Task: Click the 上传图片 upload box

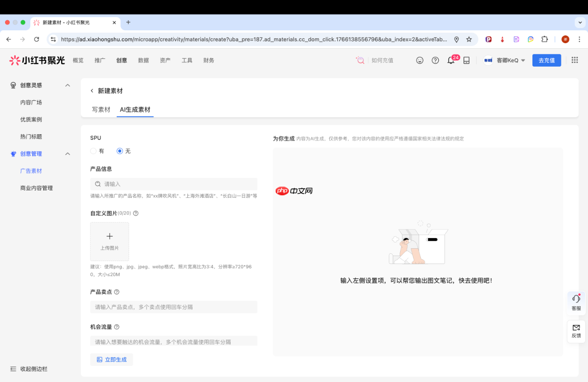Action: coord(110,242)
